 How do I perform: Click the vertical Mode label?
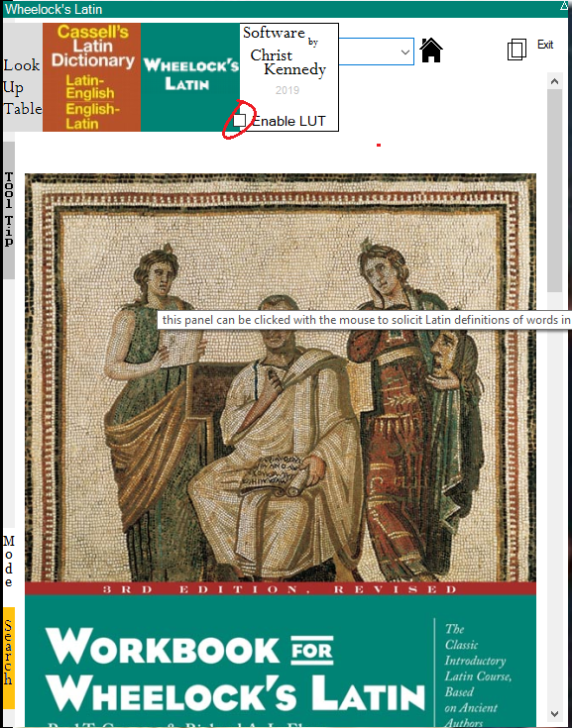pos(9,562)
